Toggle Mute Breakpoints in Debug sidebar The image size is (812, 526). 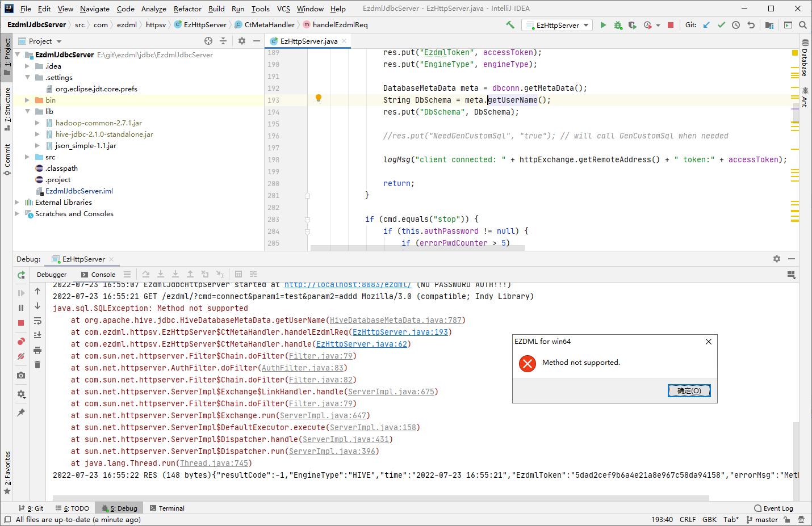21,356
